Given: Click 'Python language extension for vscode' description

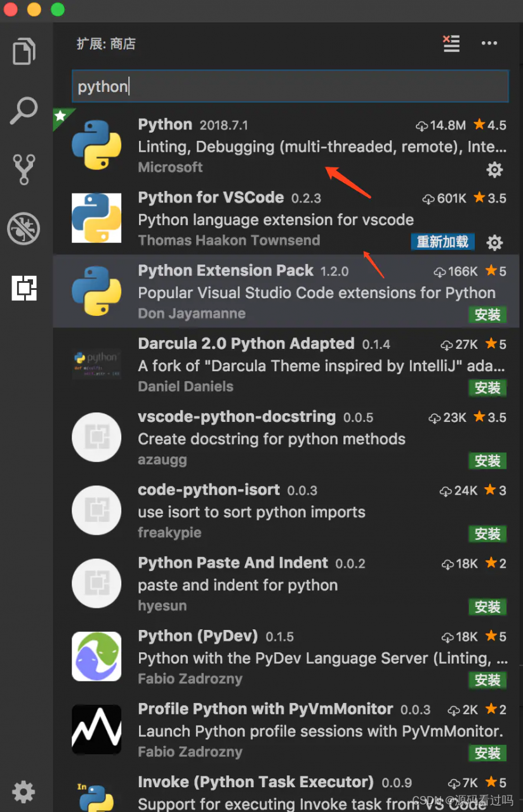Looking at the screenshot, I should click(276, 220).
